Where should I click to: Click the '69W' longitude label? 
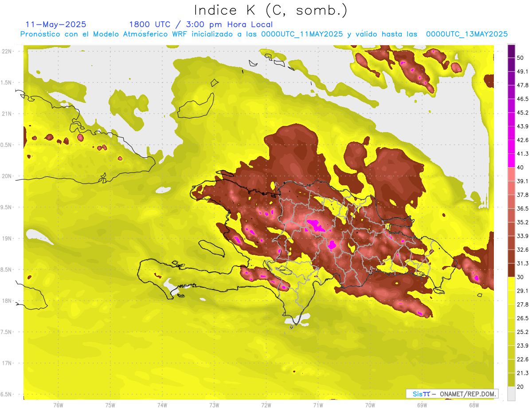[422, 405]
